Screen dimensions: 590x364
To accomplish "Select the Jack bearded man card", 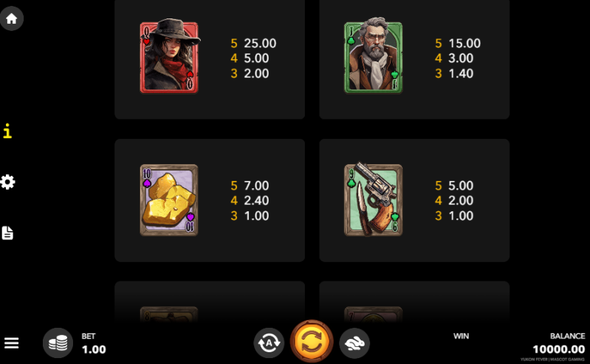I will [373, 55].
